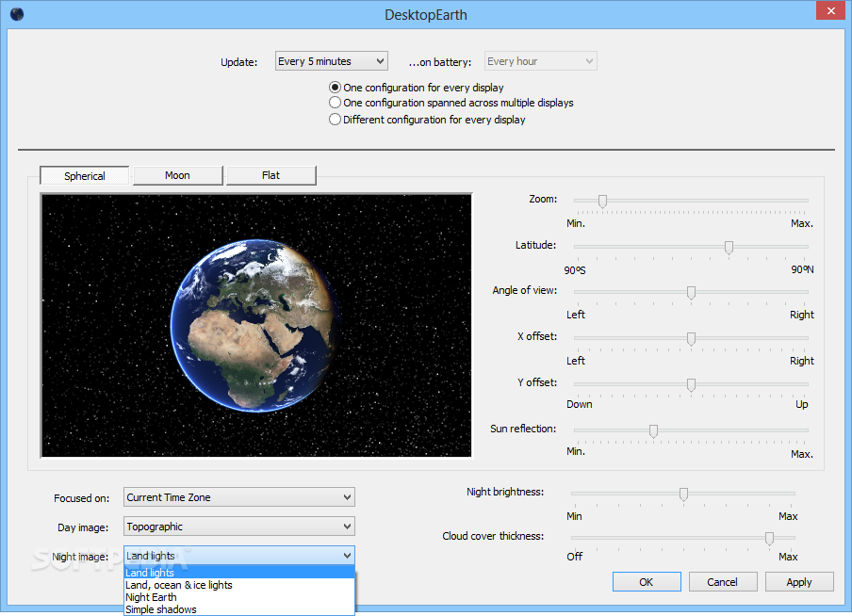852x616 pixels.
Task: Choose Land, ocean & ice lights option
Action: [x=239, y=585]
